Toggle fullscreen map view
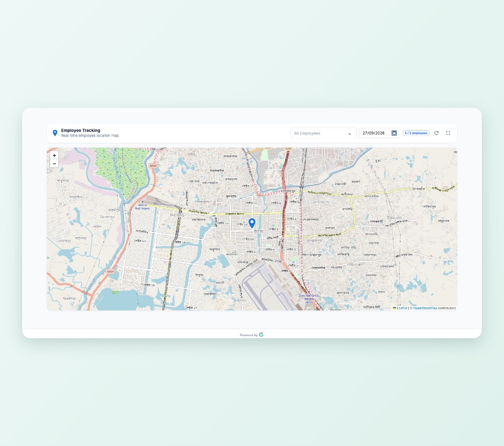Viewport: 504px width, 446px height. 448,133
